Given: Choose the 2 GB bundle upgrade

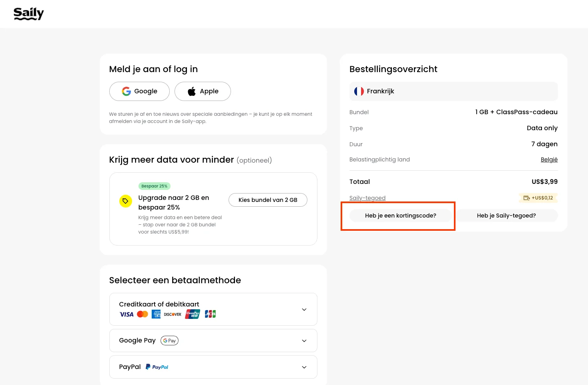Looking at the screenshot, I should pyautogui.click(x=268, y=200).
